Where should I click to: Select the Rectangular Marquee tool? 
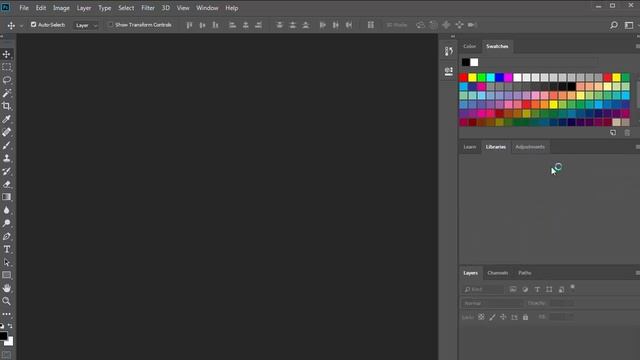tap(7, 67)
